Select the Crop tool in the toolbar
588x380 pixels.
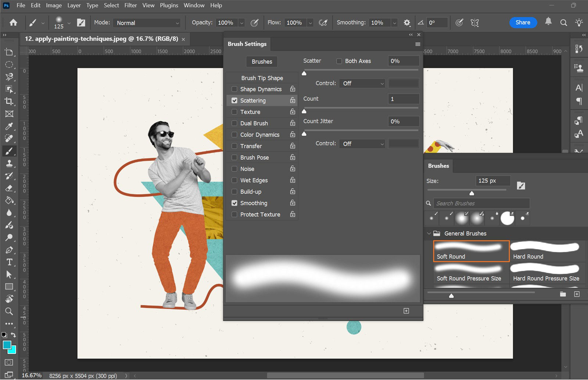[9, 102]
